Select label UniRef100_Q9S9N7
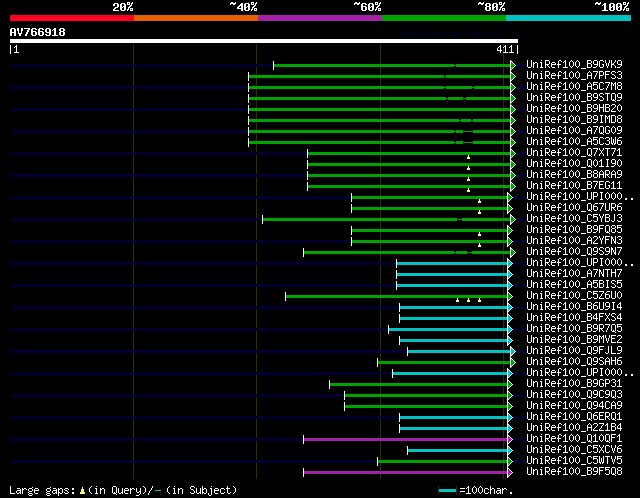Viewport: 640px width, 498px height. [574, 252]
